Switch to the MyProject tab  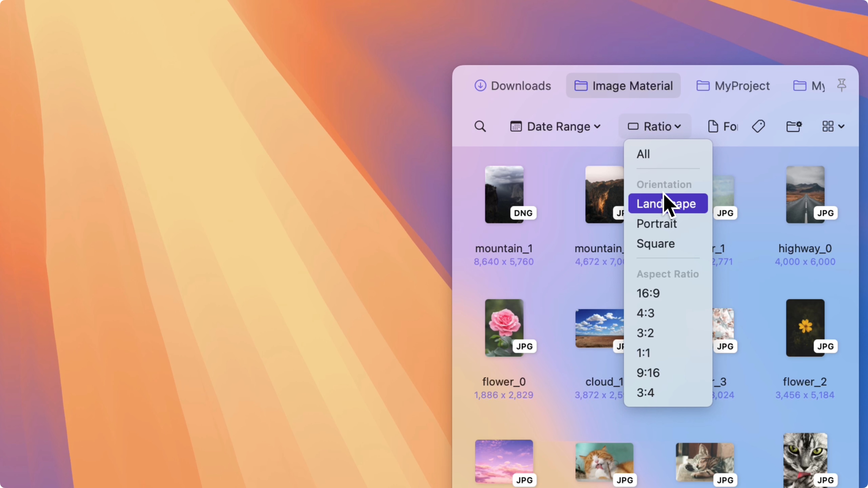click(733, 86)
